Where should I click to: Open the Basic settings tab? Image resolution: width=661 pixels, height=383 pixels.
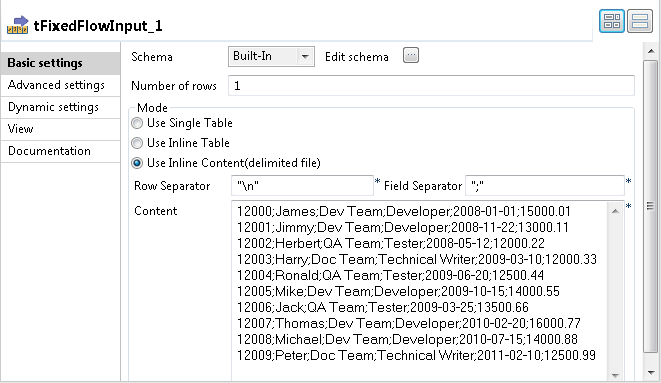[x=60, y=63]
